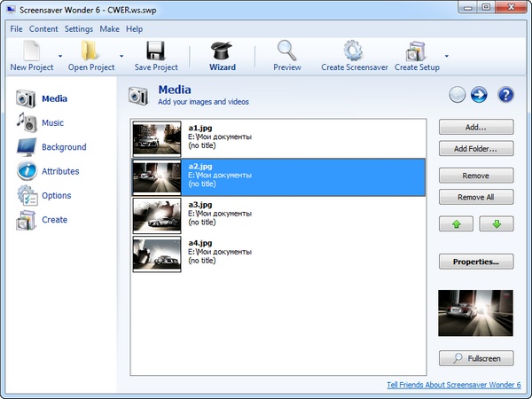Screen dimensions: 532x399
Task: Click the Create Screensaver gear icon
Action: click(353, 51)
